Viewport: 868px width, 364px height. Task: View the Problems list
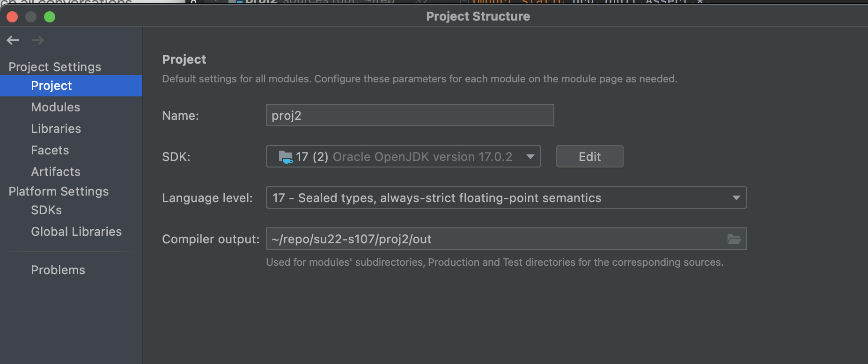(58, 270)
